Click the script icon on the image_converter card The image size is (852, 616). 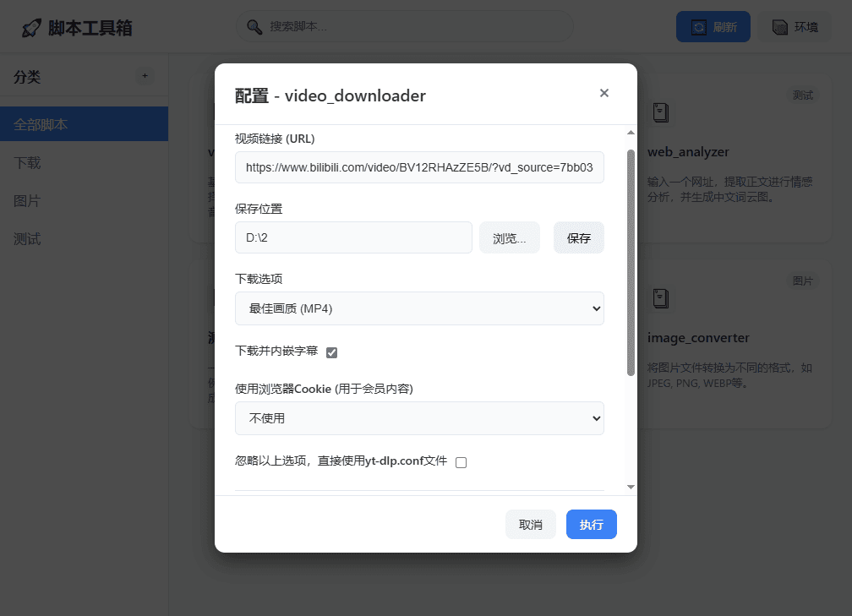[x=660, y=297]
